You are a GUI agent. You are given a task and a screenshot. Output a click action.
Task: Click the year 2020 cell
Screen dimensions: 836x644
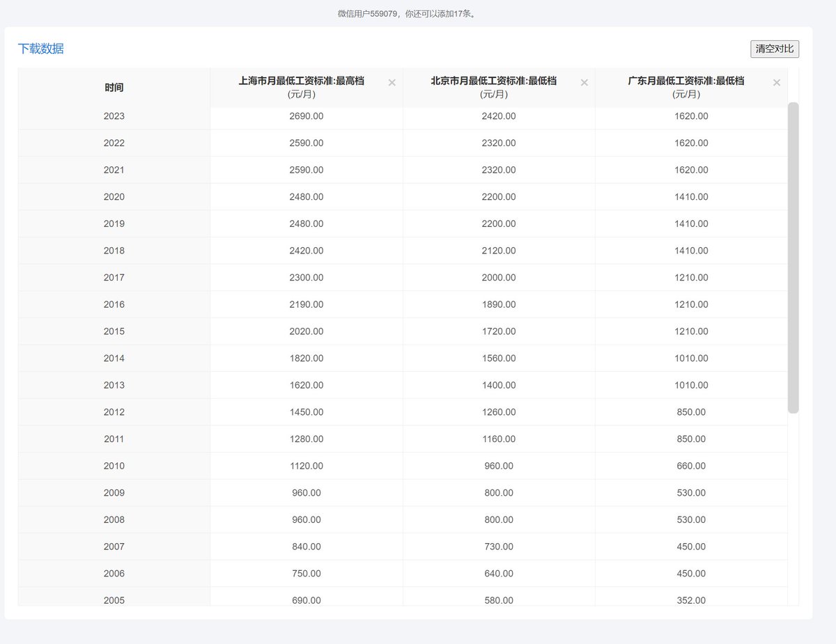point(114,197)
